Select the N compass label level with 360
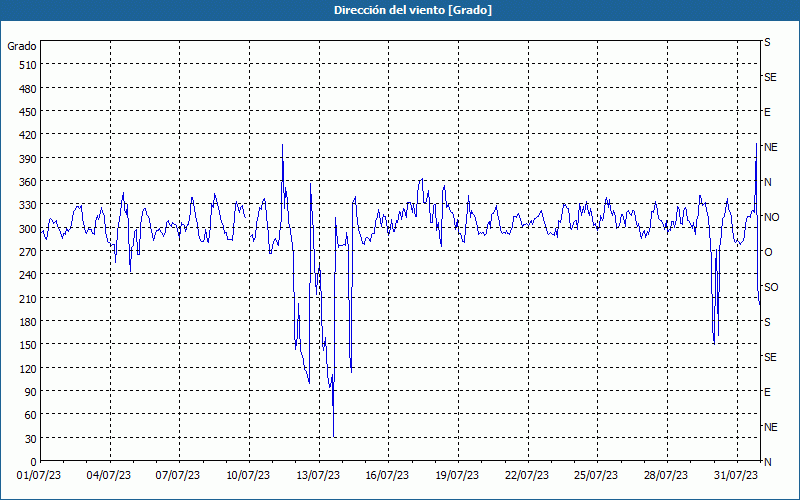The image size is (800, 500). click(x=767, y=182)
